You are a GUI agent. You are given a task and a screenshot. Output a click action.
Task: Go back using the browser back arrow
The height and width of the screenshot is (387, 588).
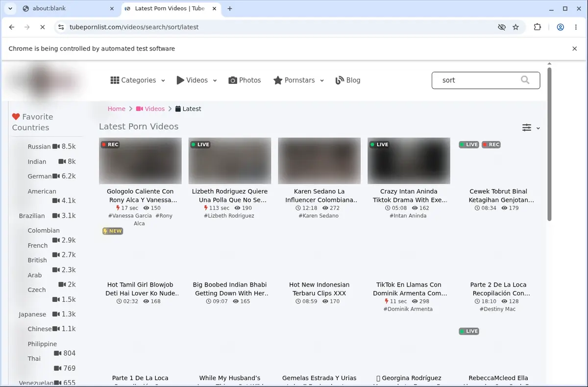click(x=12, y=27)
